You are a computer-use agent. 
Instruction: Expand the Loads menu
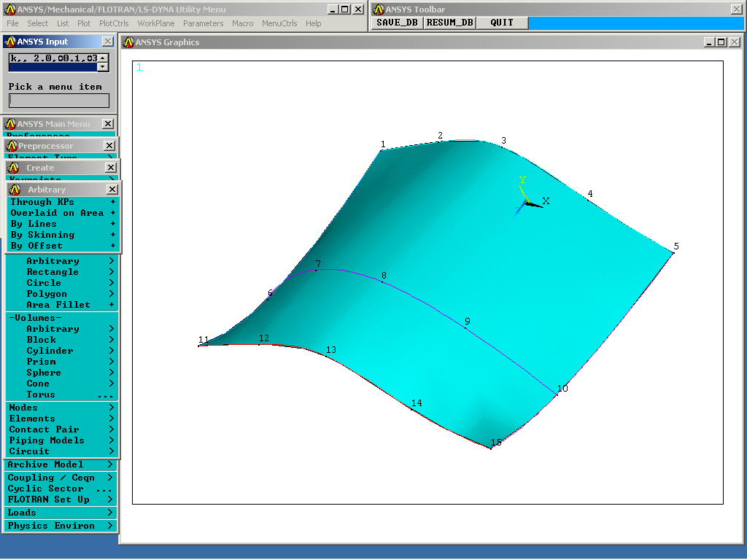click(x=61, y=513)
